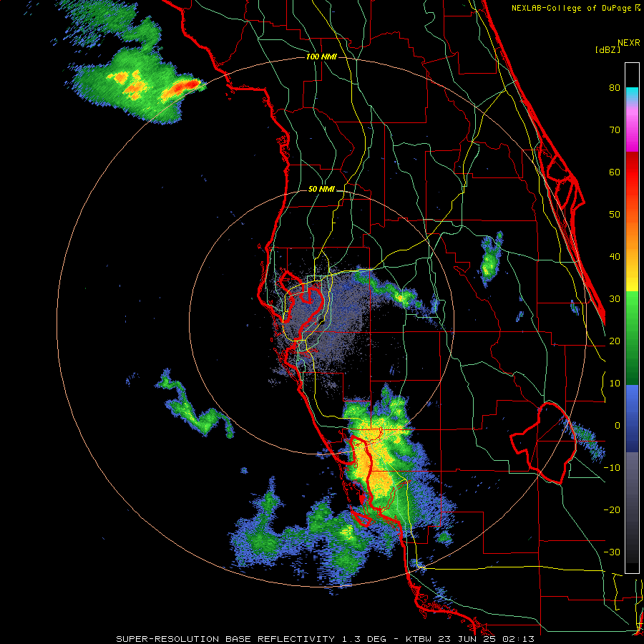The image size is (644, 644).
Task: Click the 20 value on the dBZ scale
Action: pyautogui.click(x=615, y=341)
